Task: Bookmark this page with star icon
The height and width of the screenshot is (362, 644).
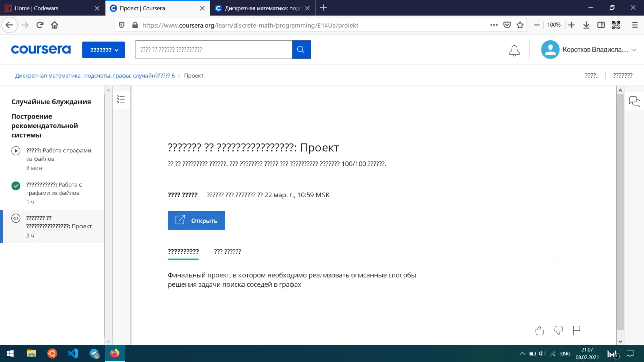Action: (520, 25)
